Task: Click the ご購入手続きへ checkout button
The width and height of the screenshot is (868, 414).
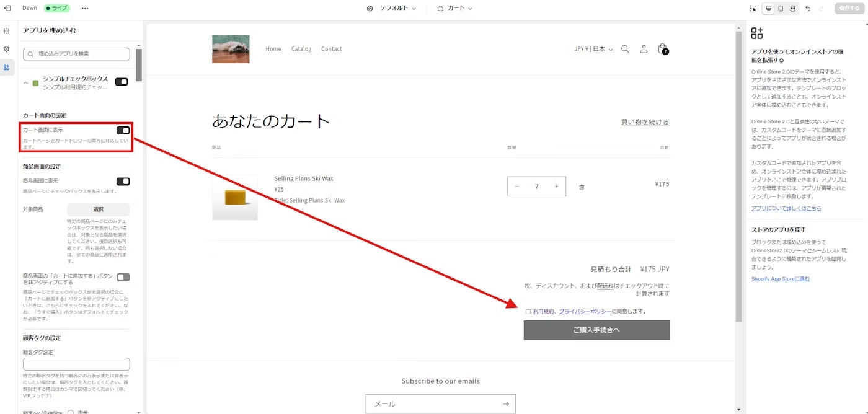Action: 596,330
